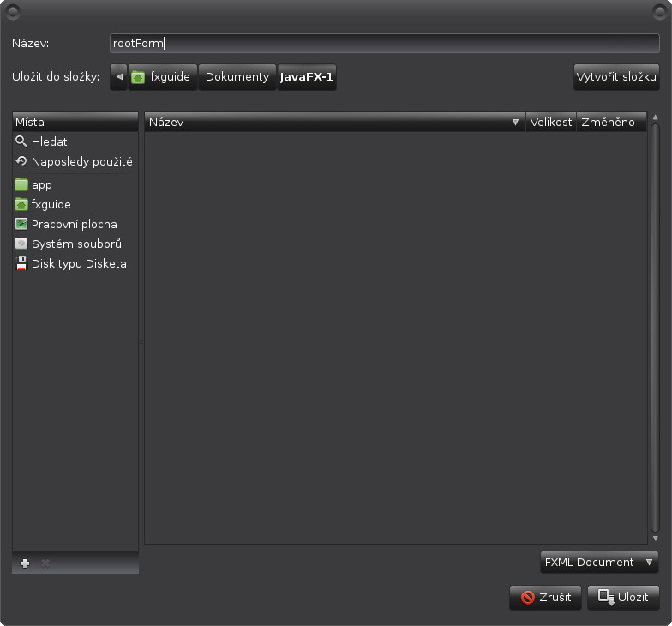
Task: Sort by Změněno column header
Action: point(612,122)
